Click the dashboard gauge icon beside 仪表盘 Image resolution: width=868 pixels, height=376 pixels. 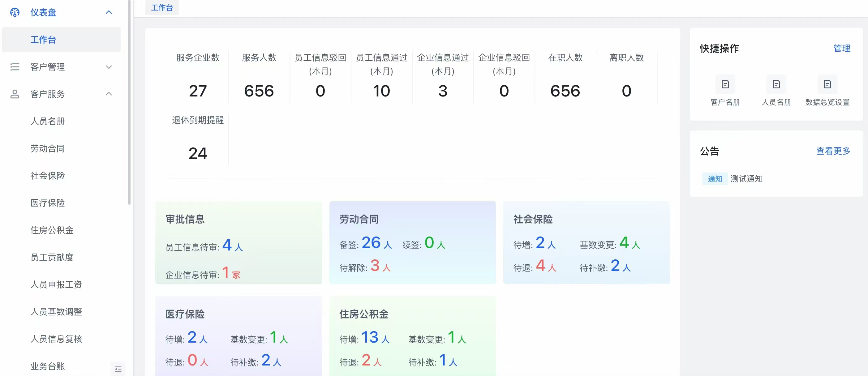click(15, 12)
